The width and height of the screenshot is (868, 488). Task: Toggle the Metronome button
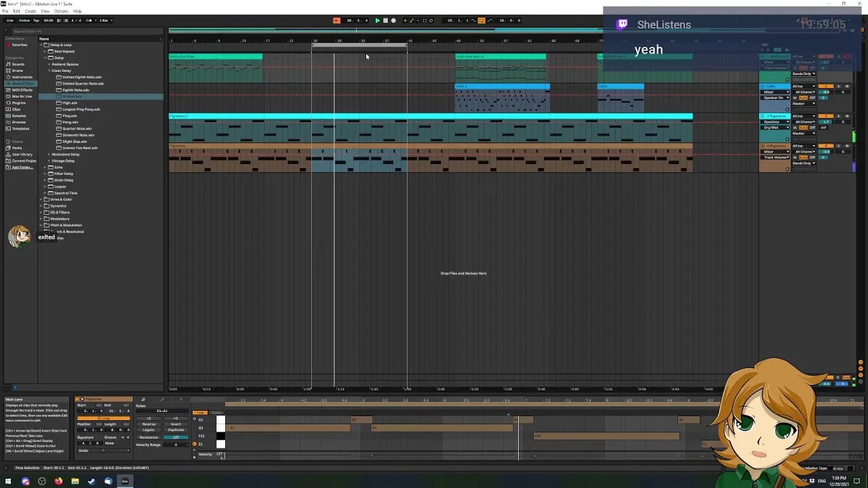point(89,20)
